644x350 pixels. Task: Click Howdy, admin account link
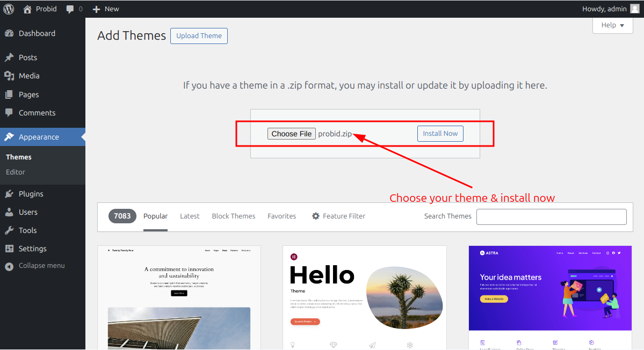[604, 9]
